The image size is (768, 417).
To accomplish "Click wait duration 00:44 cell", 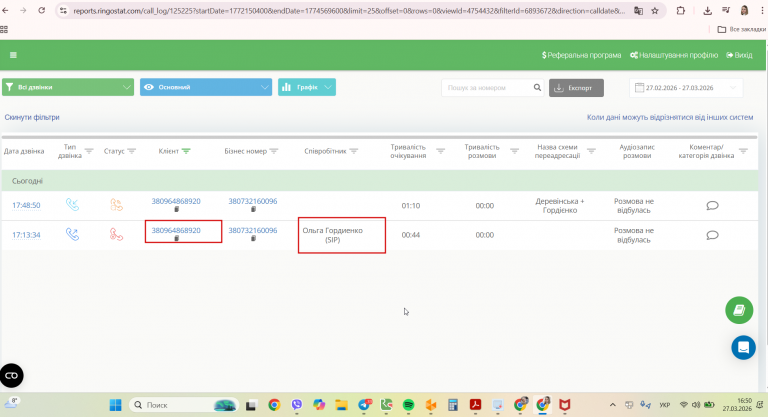I will [410, 235].
